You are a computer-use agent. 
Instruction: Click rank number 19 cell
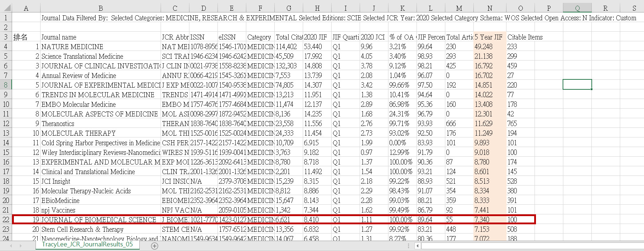click(x=26, y=220)
